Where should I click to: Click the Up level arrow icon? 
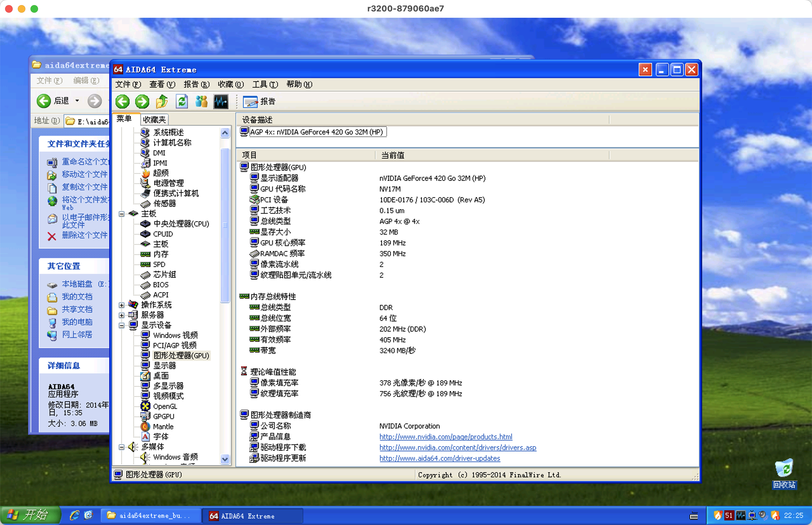tap(162, 101)
